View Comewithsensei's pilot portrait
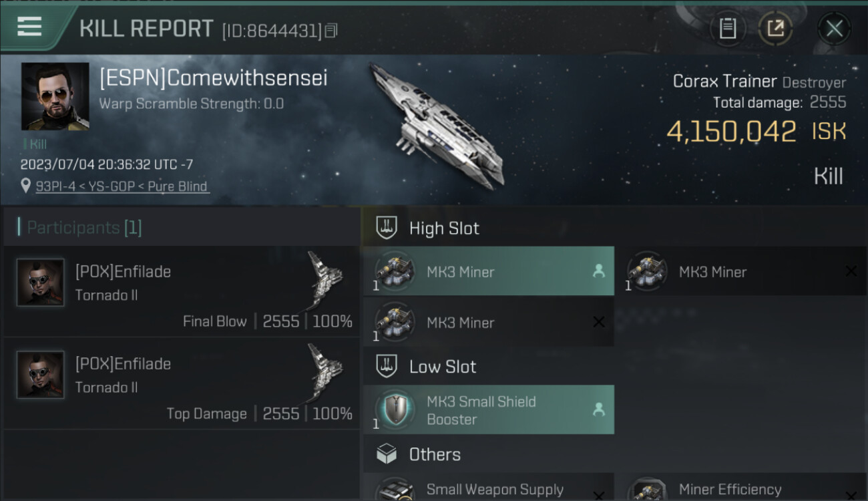The width and height of the screenshot is (868, 501). pyautogui.click(x=55, y=96)
